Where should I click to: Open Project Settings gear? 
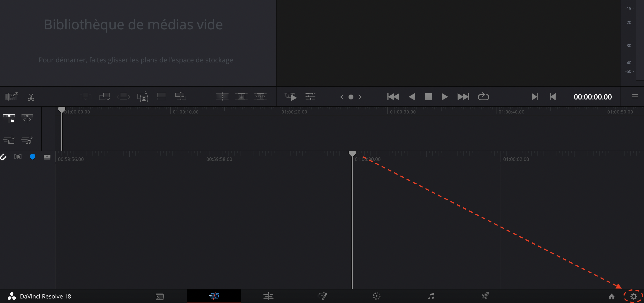[x=634, y=296]
